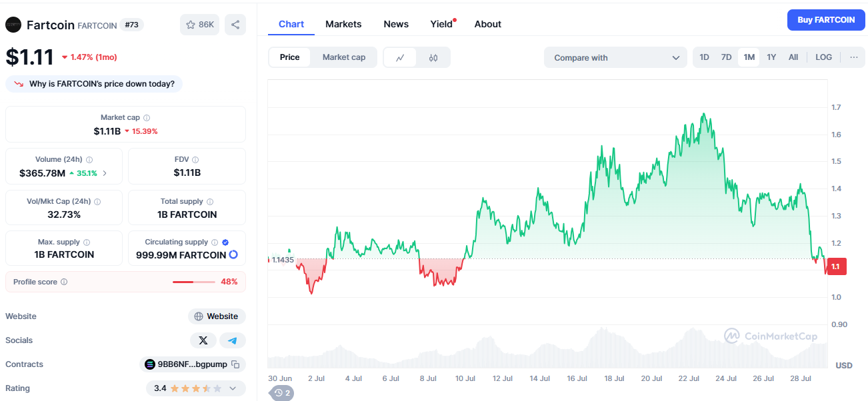Switch to candlestick chart view
Viewport: 868px width, 401px height.
433,57
